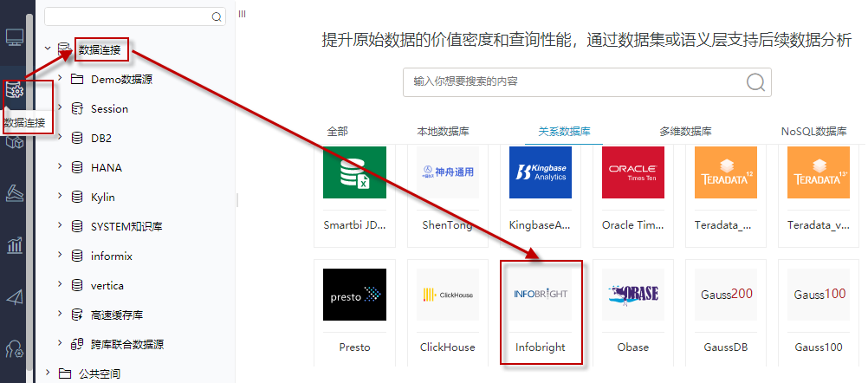Click the Demo数据源 folder icon

point(77,79)
